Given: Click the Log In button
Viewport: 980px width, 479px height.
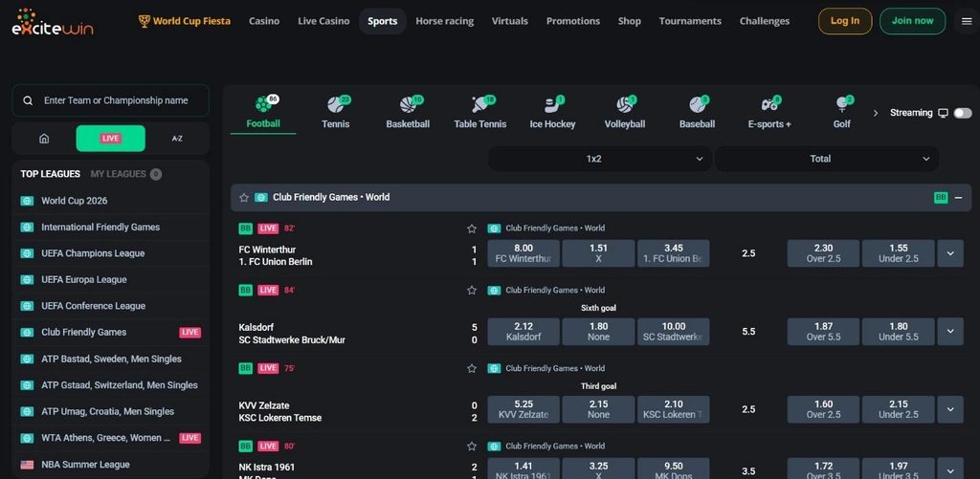Looking at the screenshot, I should [845, 21].
